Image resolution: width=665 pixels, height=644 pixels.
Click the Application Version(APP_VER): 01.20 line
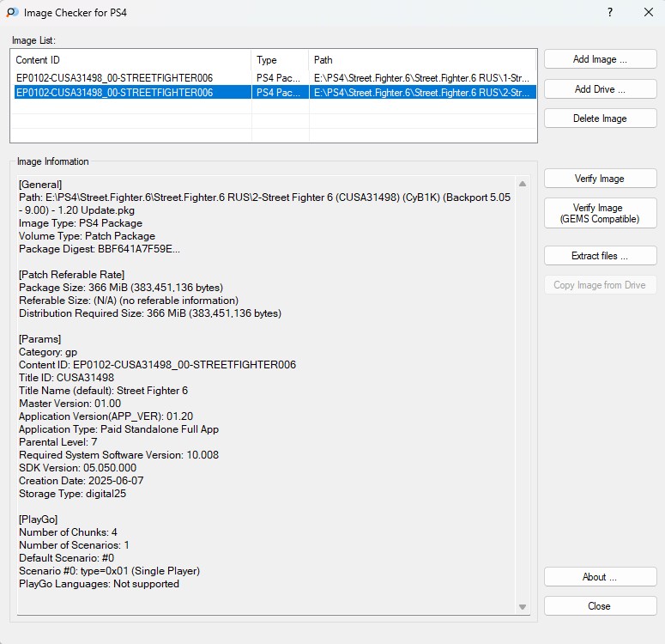coord(106,416)
